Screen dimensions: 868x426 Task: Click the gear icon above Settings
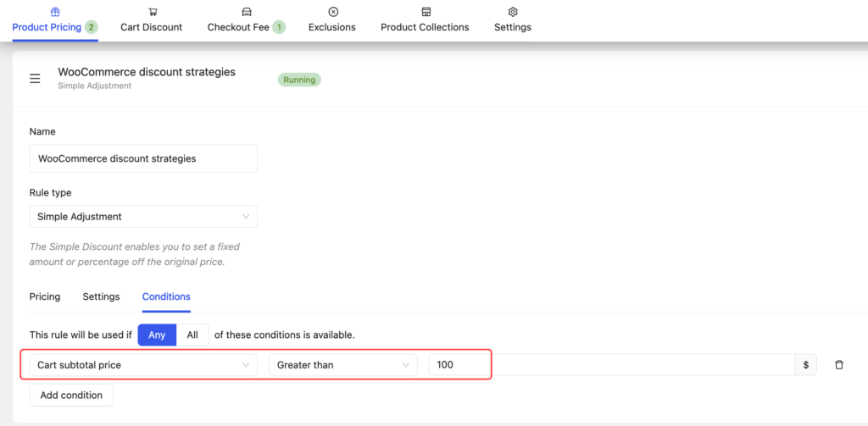pos(513,12)
